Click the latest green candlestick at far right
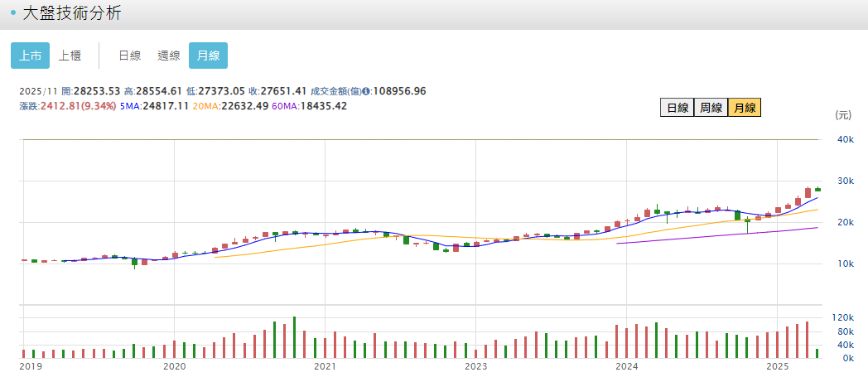868x382 pixels. click(x=817, y=190)
